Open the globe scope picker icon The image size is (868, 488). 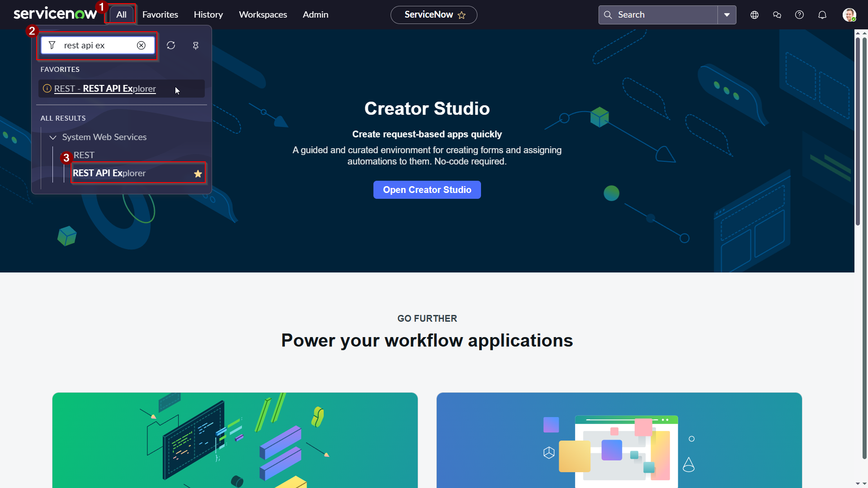coord(754,15)
